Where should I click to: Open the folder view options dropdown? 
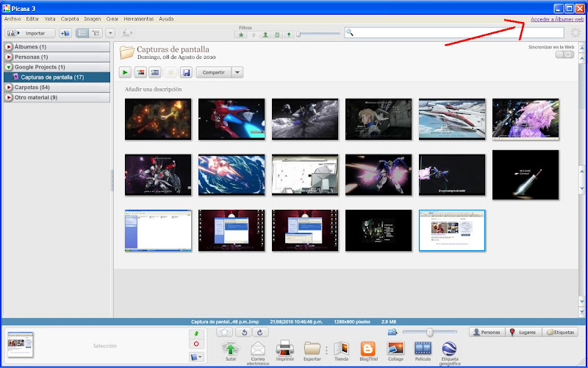pyautogui.click(x=110, y=33)
